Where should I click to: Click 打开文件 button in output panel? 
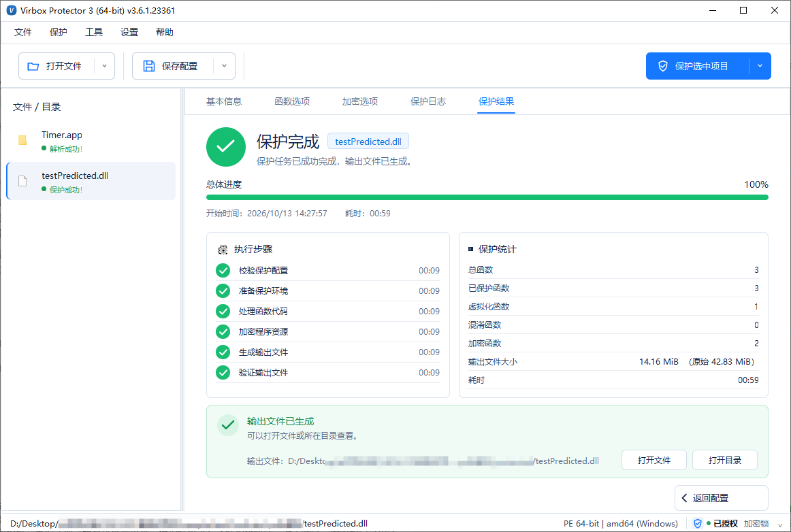coord(653,460)
